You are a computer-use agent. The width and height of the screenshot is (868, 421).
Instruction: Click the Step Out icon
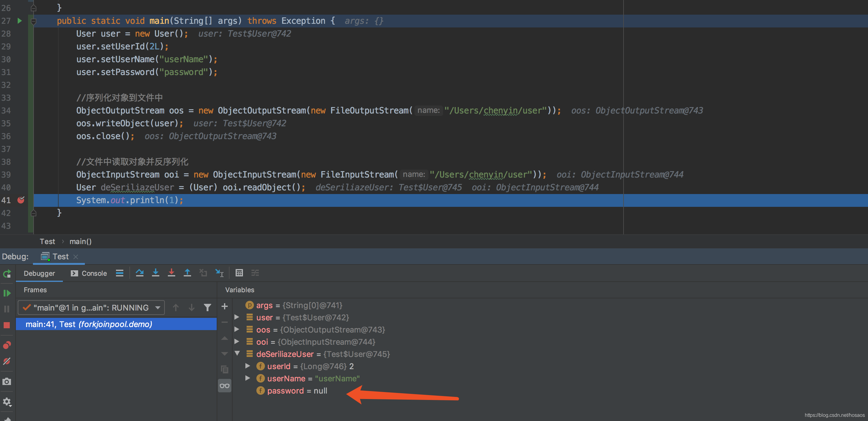click(x=187, y=273)
